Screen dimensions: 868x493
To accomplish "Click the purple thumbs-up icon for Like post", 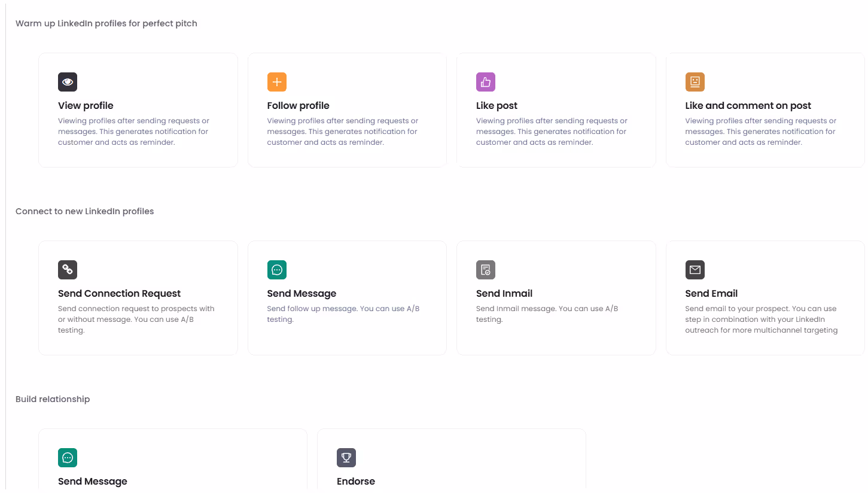I will pos(486,82).
